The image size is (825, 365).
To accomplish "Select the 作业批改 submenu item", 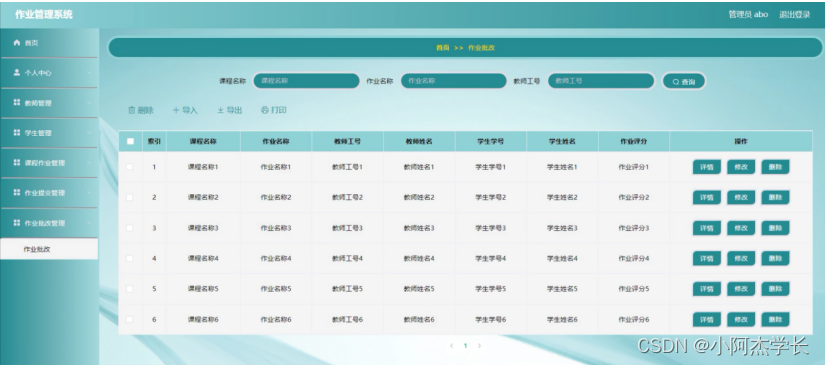I will (49, 249).
